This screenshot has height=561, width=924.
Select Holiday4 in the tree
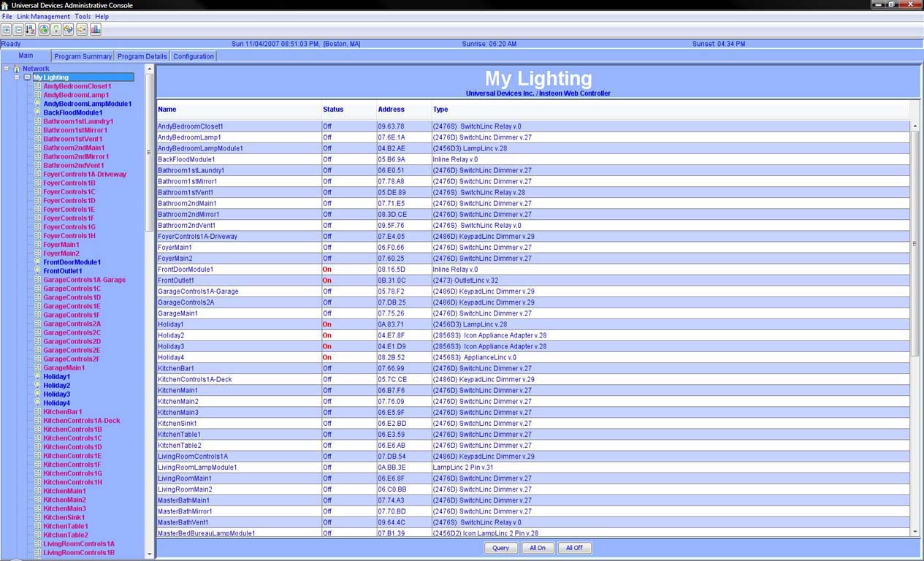pos(57,403)
